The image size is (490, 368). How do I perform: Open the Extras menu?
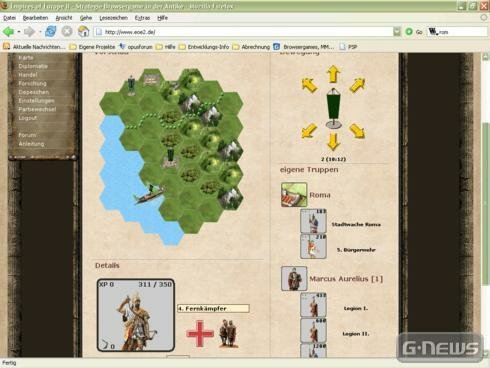coord(142,18)
